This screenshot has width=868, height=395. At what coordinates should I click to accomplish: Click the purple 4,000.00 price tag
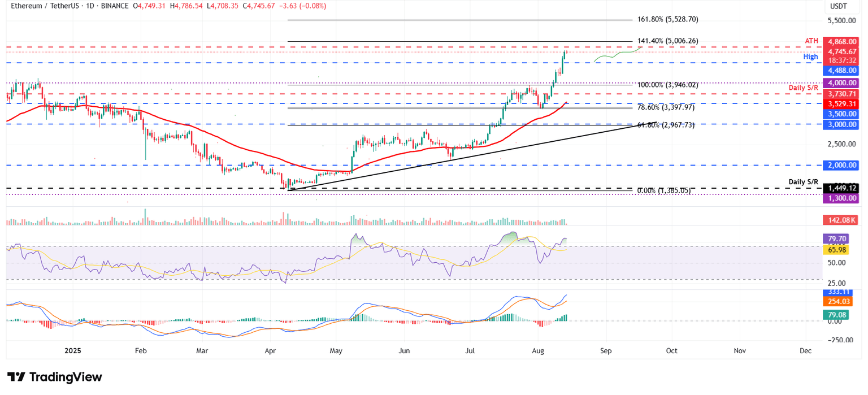[x=841, y=83]
